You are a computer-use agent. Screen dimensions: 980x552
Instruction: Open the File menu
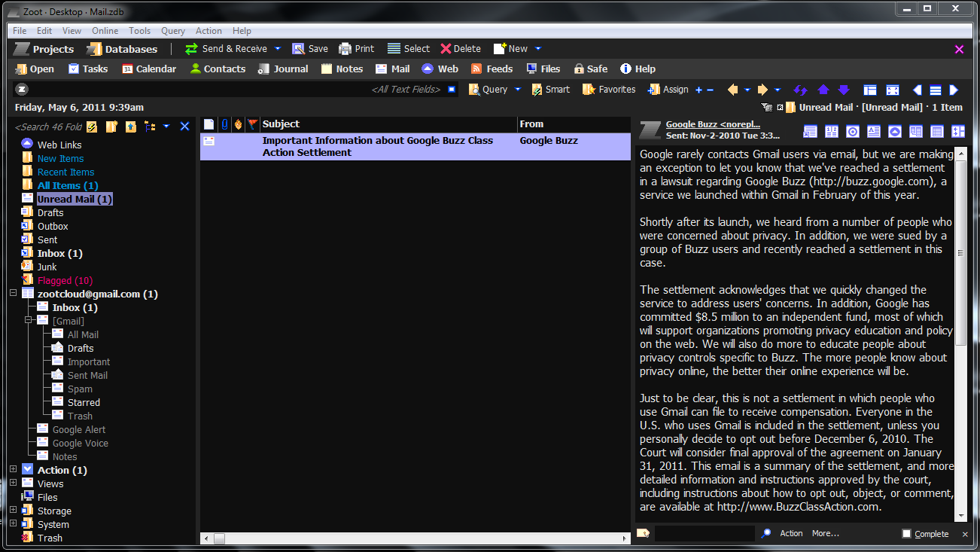coord(20,31)
